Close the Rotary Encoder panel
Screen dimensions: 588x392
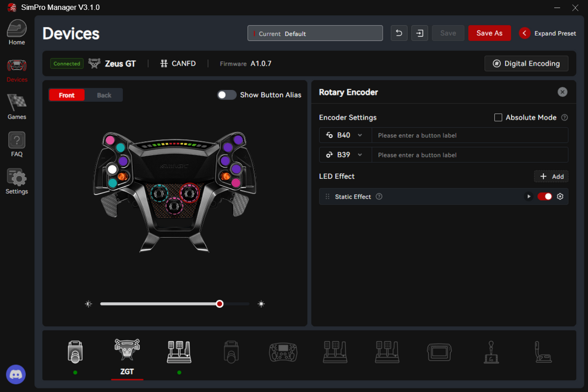(x=563, y=92)
